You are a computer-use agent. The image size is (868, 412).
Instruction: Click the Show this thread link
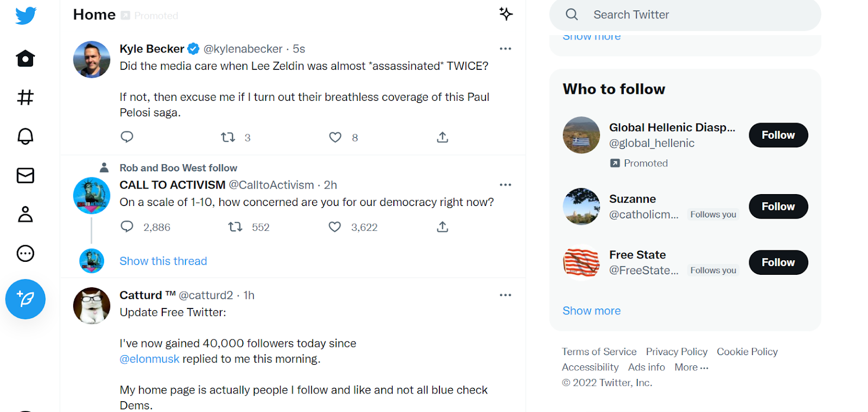tap(163, 261)
